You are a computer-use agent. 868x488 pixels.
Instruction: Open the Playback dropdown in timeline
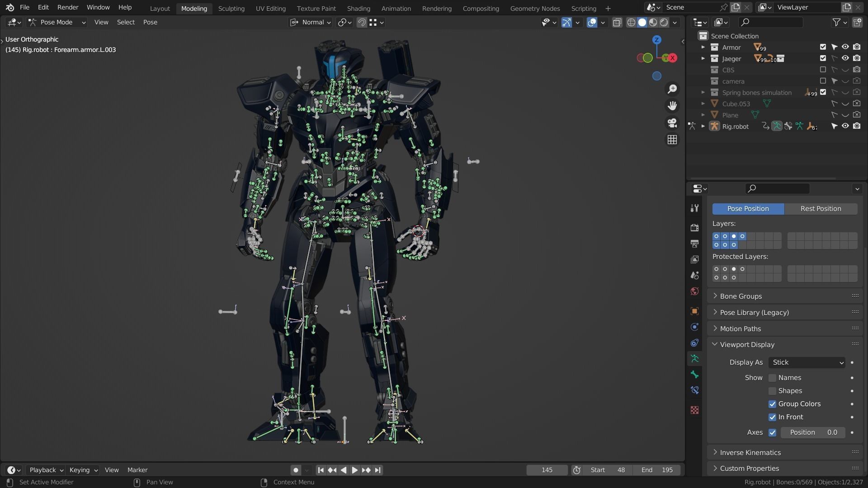click(46, 470)
